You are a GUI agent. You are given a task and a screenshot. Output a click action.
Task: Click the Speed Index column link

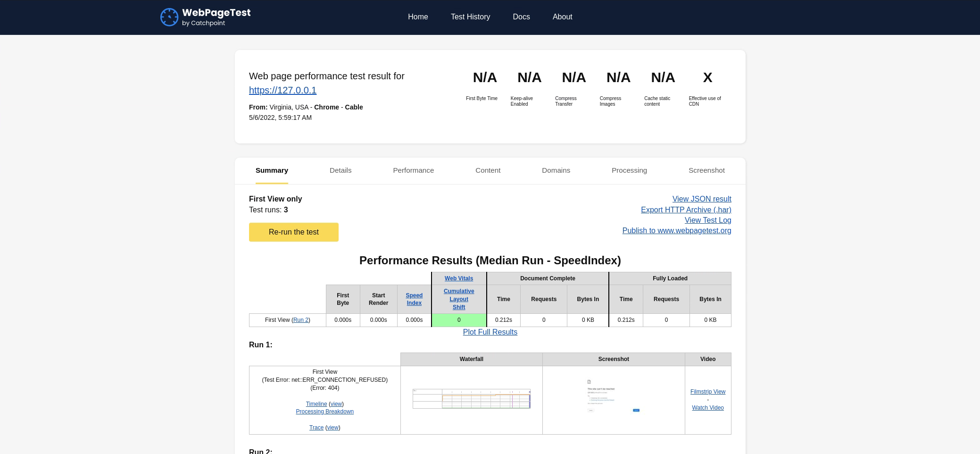(x=414, y=299)
